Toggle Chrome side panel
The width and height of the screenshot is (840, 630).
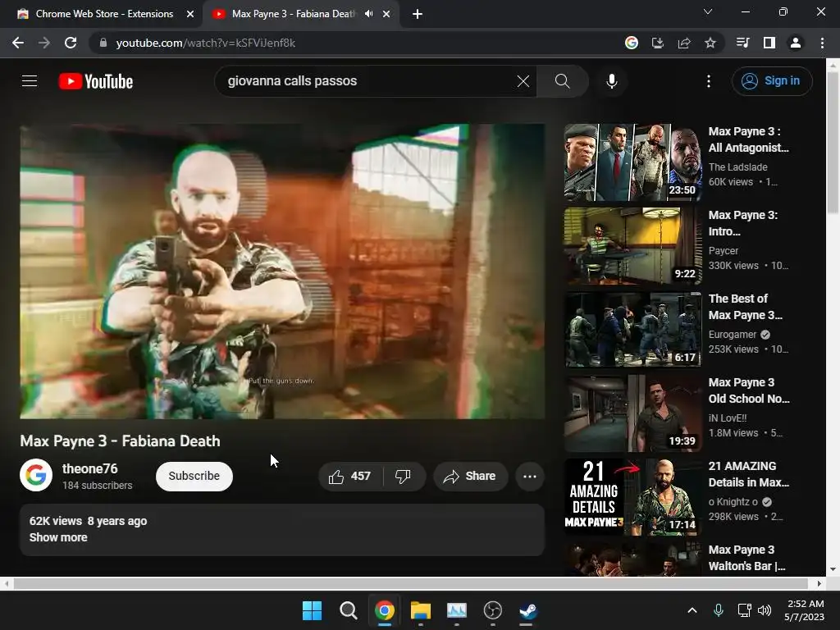[x=769, y=43]
